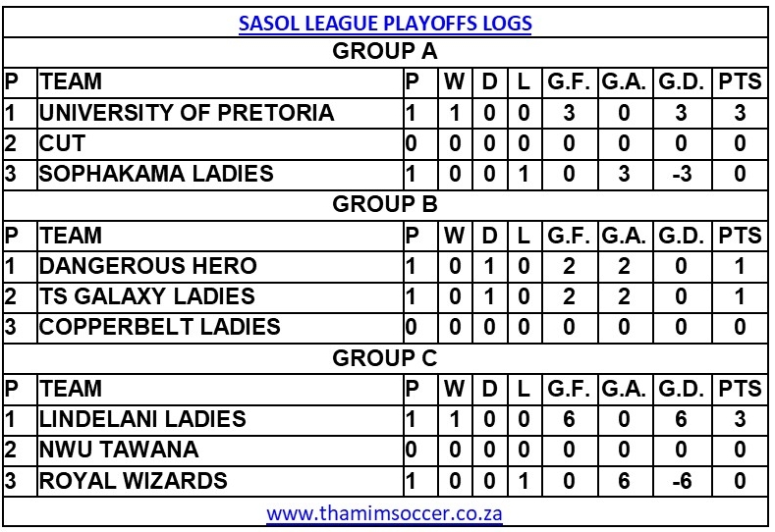Click the PTS header in Group B

(x=740, y=235)
